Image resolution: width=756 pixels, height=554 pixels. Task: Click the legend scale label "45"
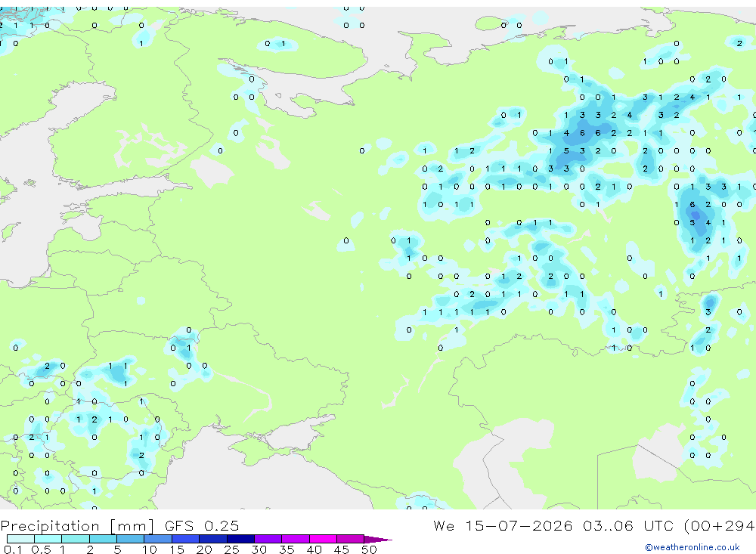(x=342, y=549)
